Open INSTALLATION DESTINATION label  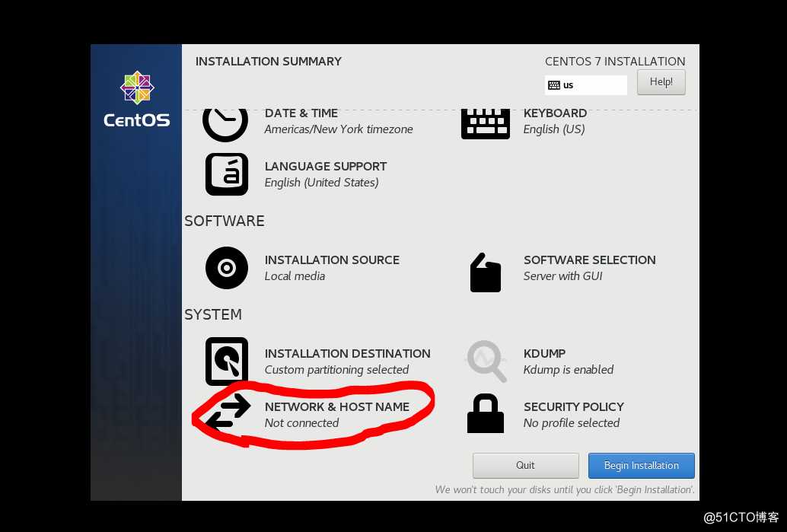347,353
